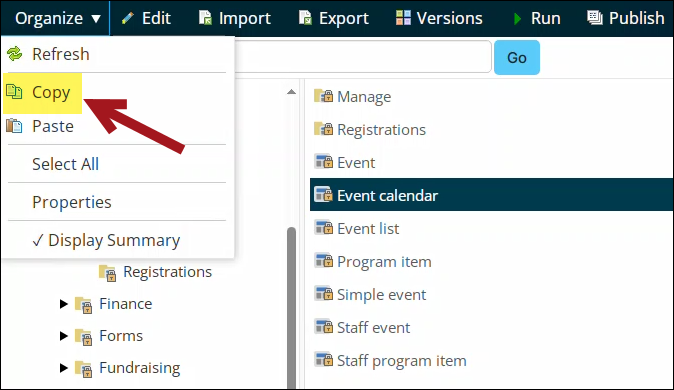
Task: Click the tree panel vertical scrollbar thumb
Action: (291, 308)
